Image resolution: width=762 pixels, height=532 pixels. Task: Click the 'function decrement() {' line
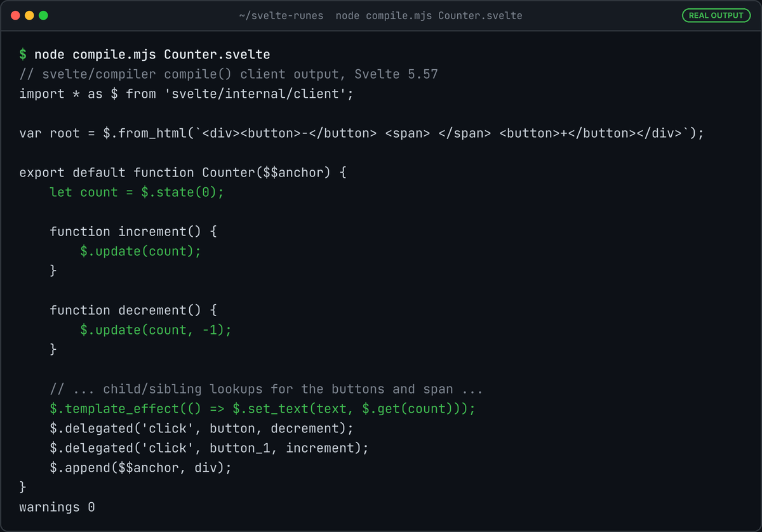pos(133,310)
